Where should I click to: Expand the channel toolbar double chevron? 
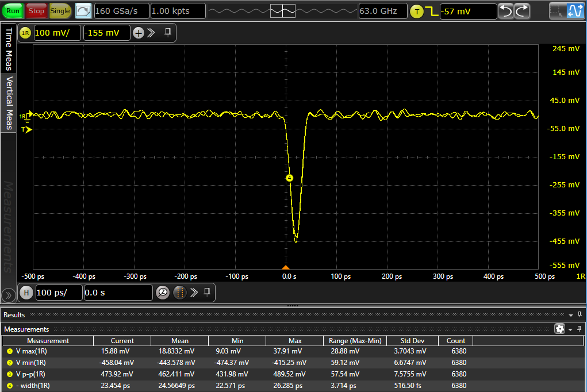pos(151,33)
